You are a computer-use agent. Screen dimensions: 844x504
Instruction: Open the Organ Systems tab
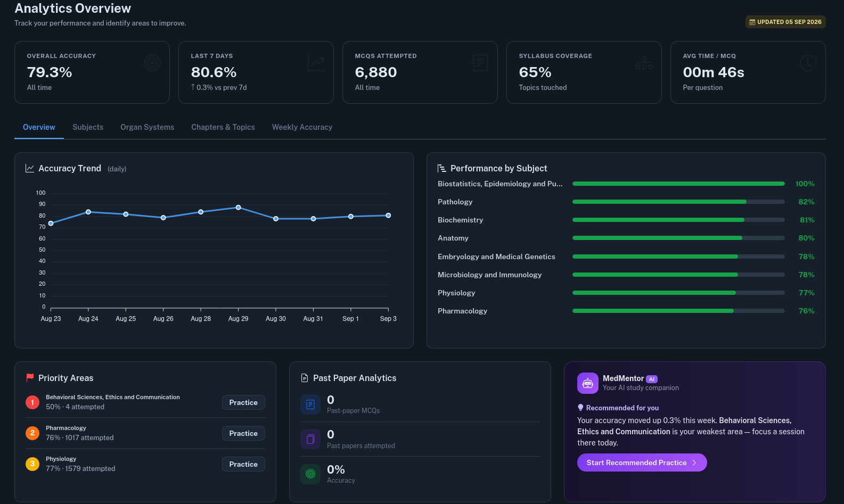pyautogui.click(x=148, y=127)
